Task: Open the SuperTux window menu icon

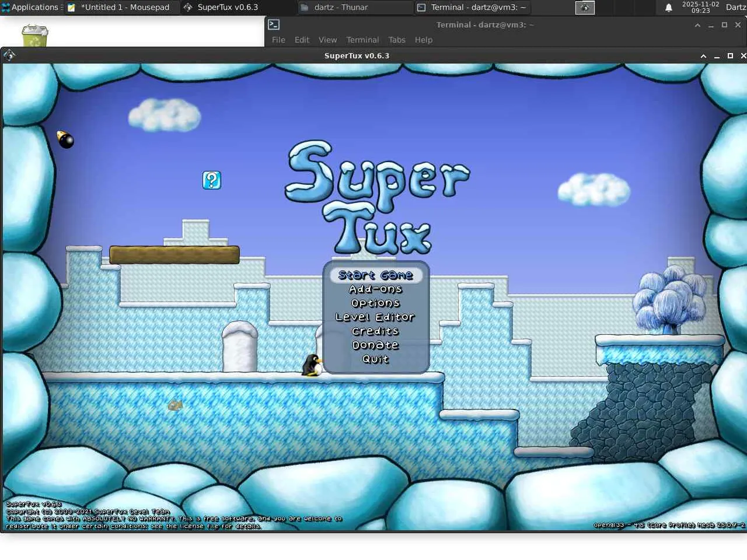Action: (9, 55)
